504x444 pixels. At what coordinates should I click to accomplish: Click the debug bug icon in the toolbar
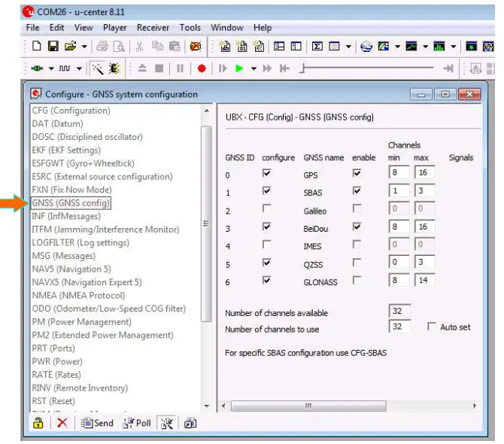[114, 68]
